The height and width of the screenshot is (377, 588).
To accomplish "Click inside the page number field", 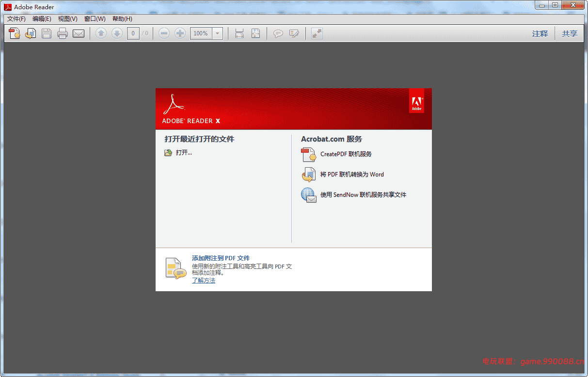I will tap(133, 33).
